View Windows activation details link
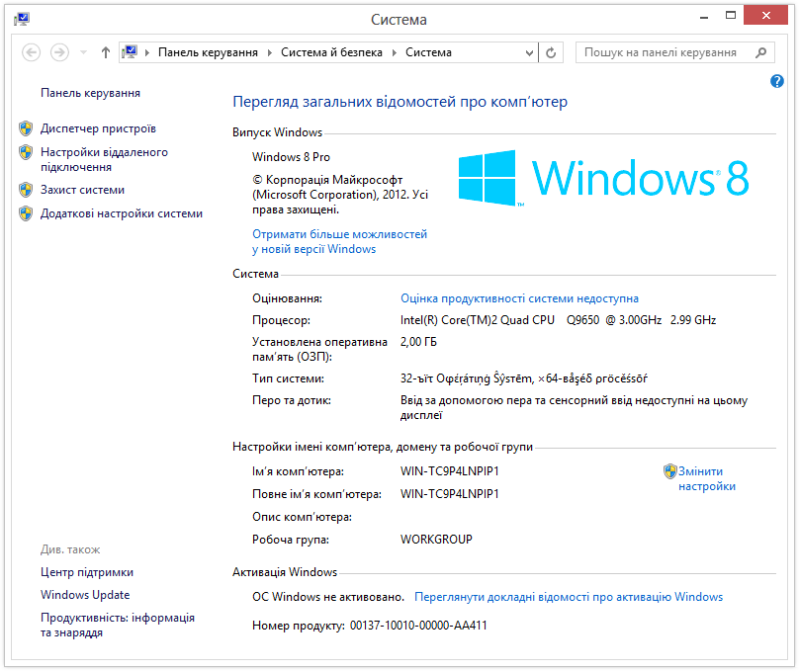Viewport: 799px width, 672px height. click(x=568, y=597)
